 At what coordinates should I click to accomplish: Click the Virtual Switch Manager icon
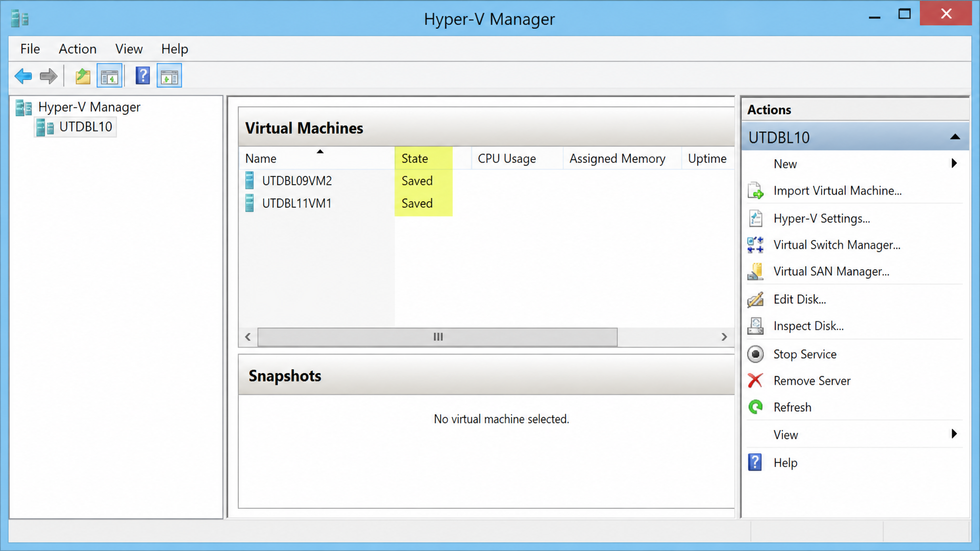click(756, 245)
